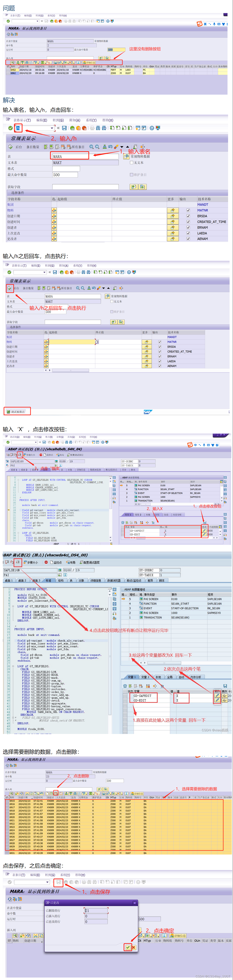Click 物料 multiple-selection arrow in /h screen
The image size is (233, 980).
[172, 210]
